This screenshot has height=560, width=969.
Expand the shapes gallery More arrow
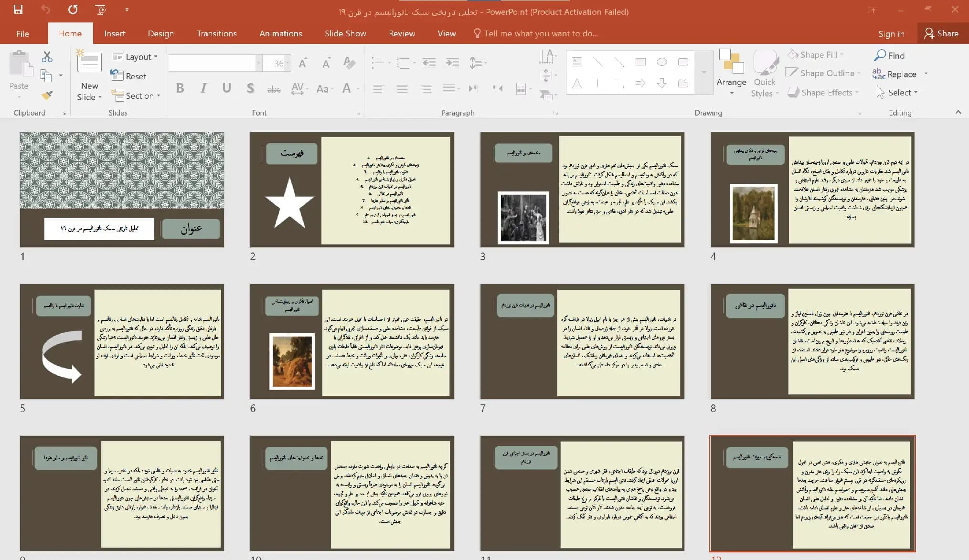[703, 72]
